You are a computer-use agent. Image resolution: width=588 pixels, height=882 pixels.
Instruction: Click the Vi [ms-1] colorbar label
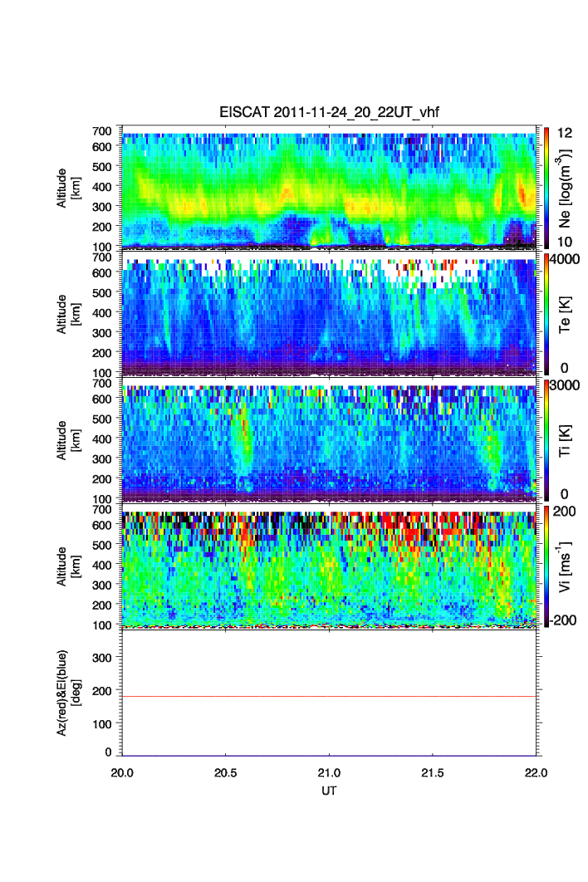[x=565, y=566]
